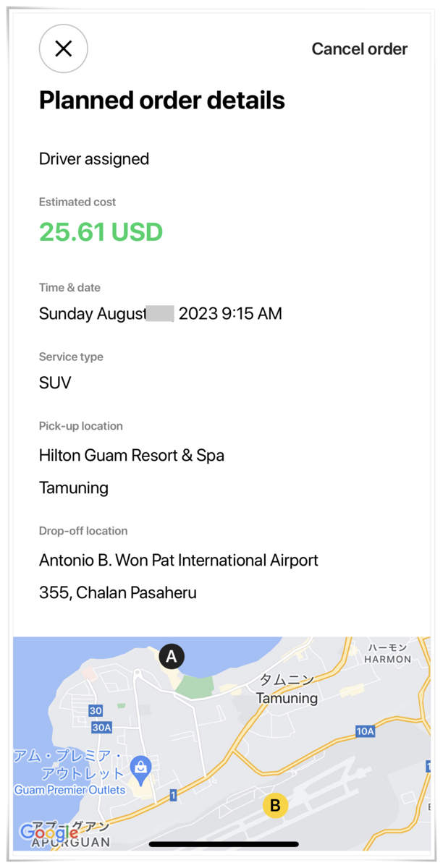Tap the drop-off address 355, Chalan Pasaheru

117,592
